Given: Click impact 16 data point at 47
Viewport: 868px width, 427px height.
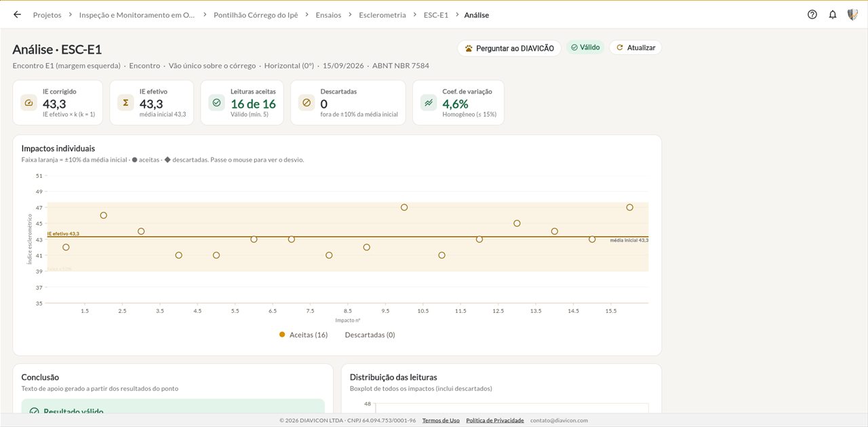Looking at the screenshot, I should (630, 207).
